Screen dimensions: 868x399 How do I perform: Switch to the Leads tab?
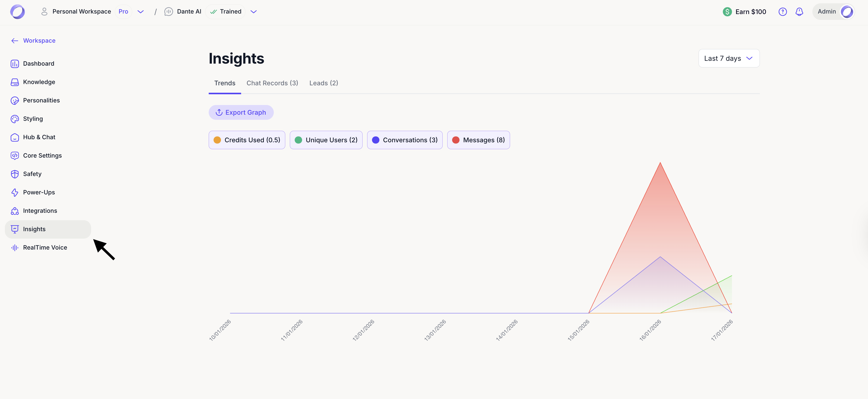(324, 83)
